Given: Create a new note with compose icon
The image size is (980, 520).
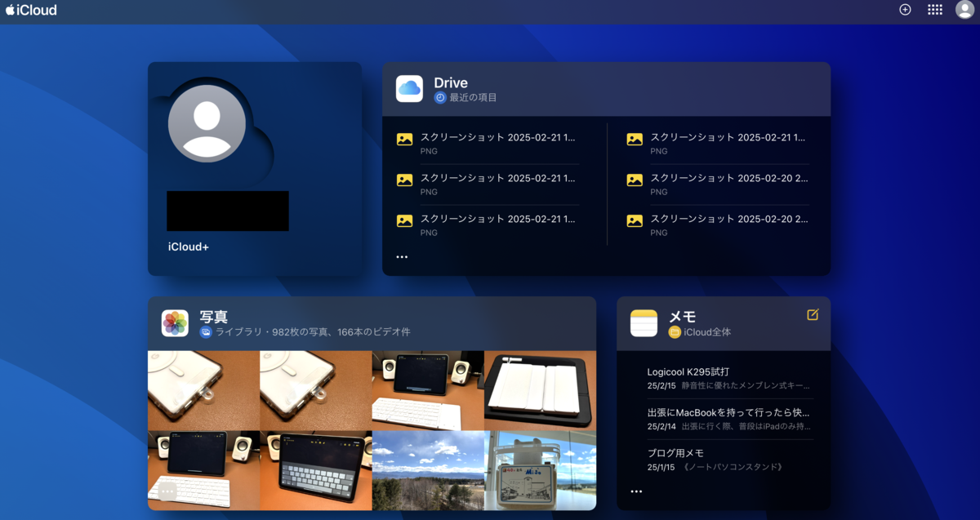Looking at the screenshot, I should pyautogui.click(x=813, y=314).
